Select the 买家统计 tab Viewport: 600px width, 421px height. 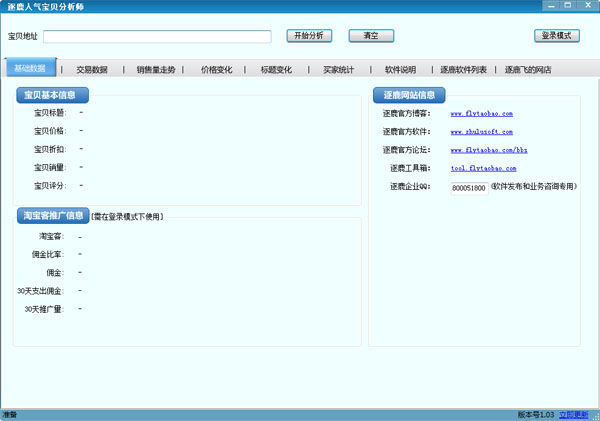click(338, 70)
